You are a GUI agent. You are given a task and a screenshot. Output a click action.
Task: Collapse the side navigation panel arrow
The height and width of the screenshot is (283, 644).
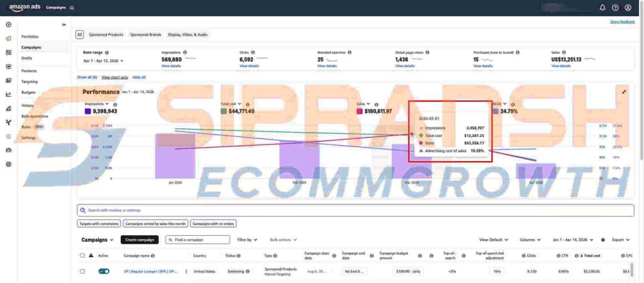64,25
